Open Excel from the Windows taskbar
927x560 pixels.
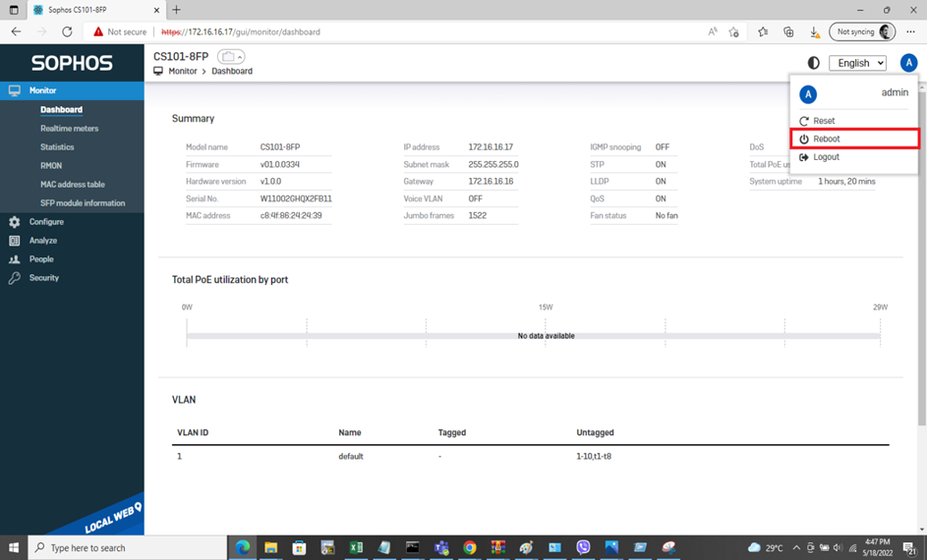click(356, 547)
